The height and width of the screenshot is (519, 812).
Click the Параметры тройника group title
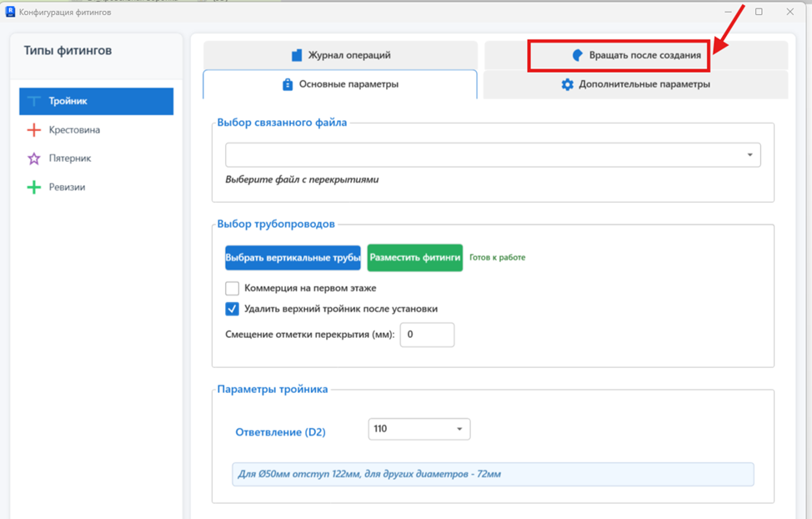click(x=273, y=390)
